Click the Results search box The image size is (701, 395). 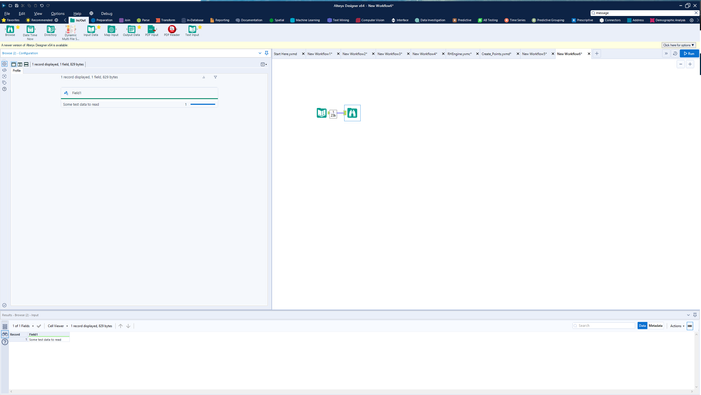[x=604, y=326]
